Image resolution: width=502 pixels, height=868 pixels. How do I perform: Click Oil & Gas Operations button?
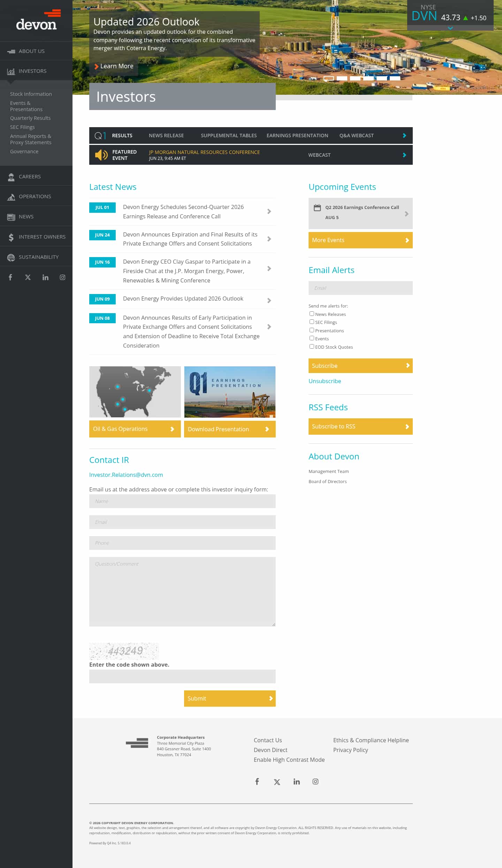pos(135,429)
